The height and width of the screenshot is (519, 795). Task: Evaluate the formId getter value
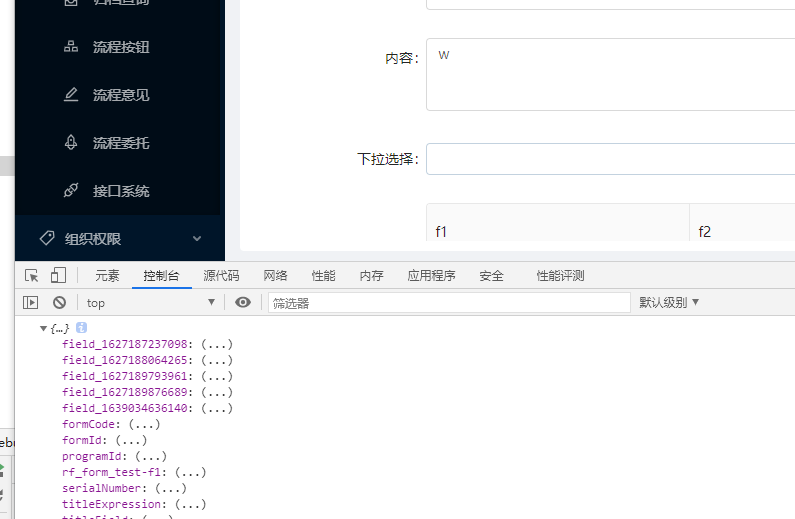click(131, 440)
